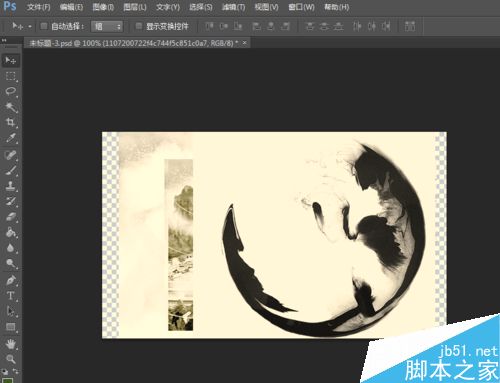Select the Paint Bucket tool

click(11, 232)
